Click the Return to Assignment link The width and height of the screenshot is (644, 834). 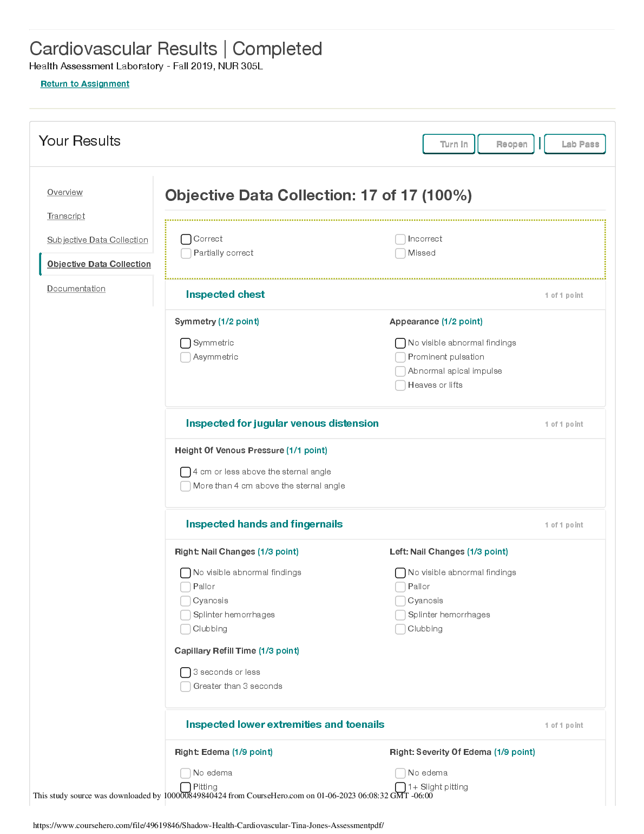(x=85, y=84)
